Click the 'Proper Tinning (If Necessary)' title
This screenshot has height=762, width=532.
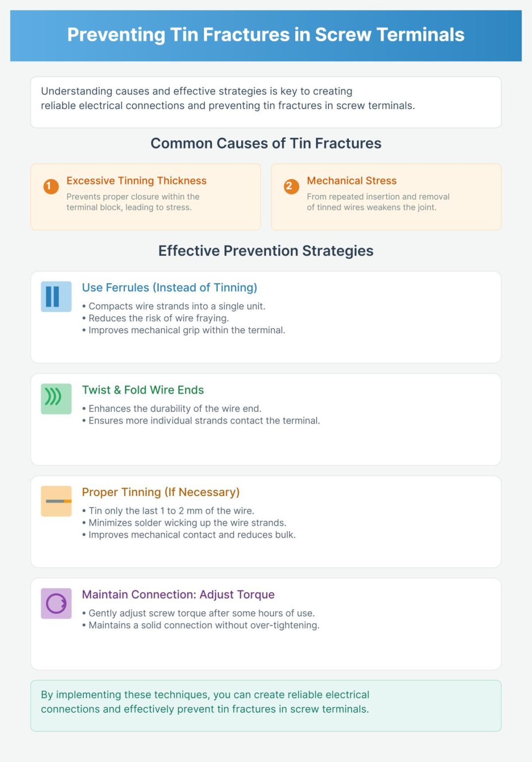[x=161, y=492]
